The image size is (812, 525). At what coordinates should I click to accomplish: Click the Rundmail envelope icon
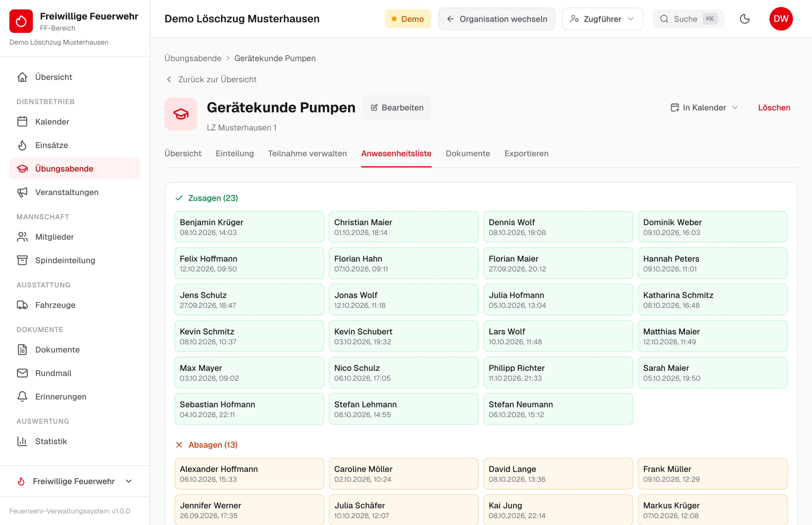click(22, 373)
